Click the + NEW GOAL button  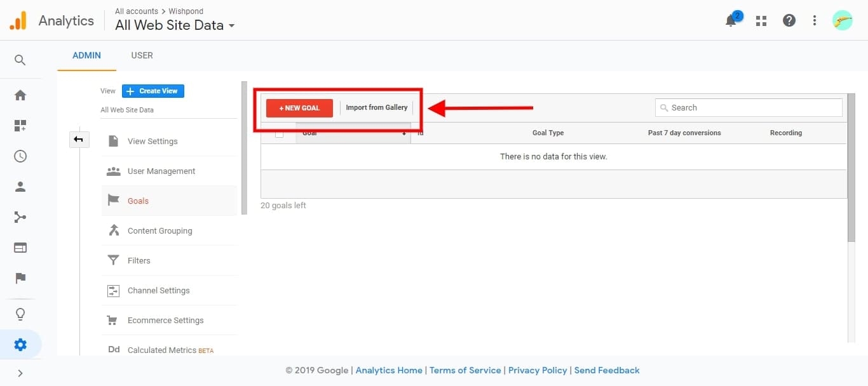[299, 108]
